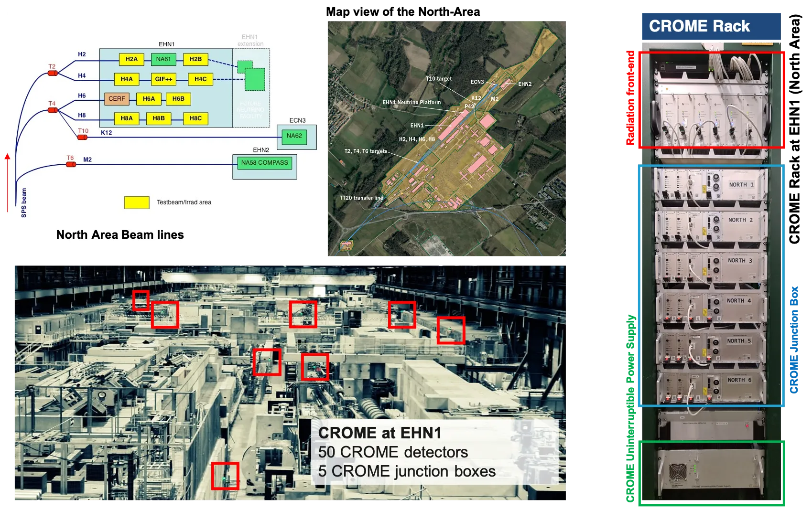The height and width of the screenshot is (510, 812).
Task: Click the T10 target label on map
Action: point(439,79)
